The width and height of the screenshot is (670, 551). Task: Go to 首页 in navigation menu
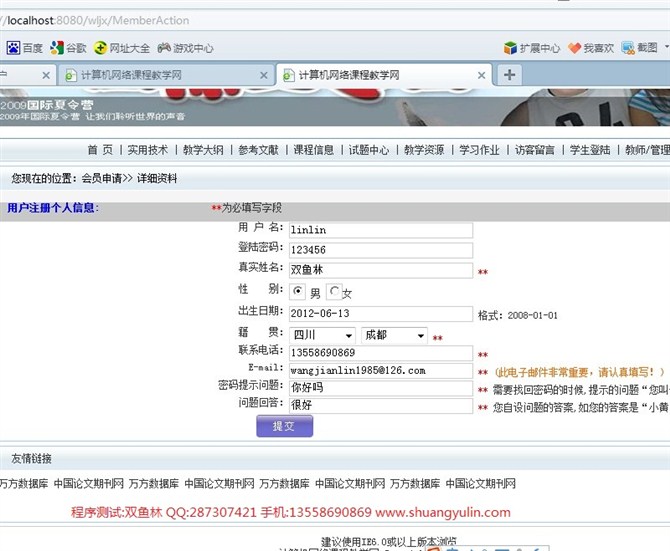(99, 150)
